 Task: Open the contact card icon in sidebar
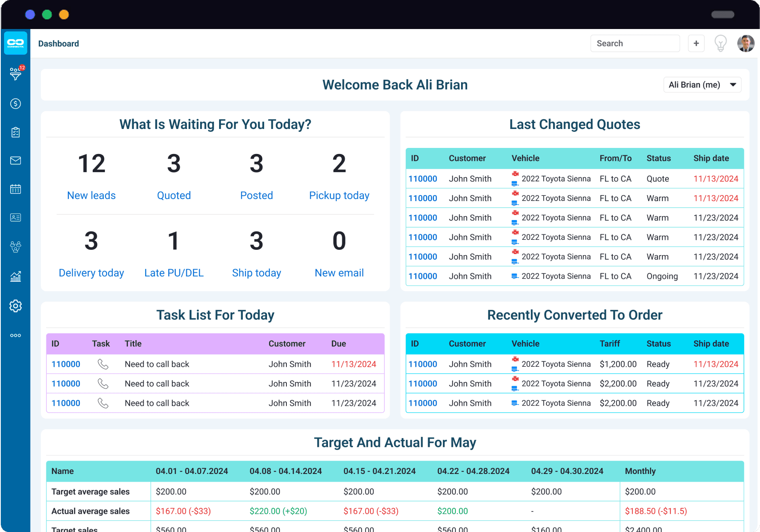coord(15,218)
